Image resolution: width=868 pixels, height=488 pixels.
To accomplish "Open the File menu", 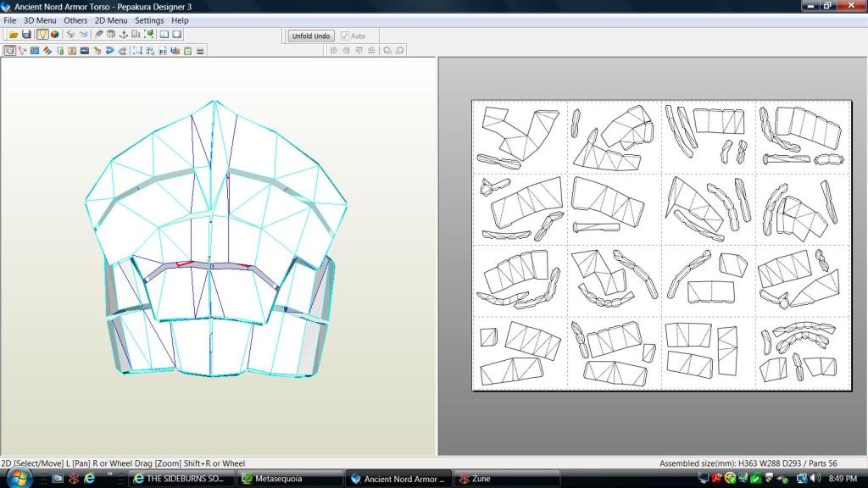I will (x=10, y=20).
